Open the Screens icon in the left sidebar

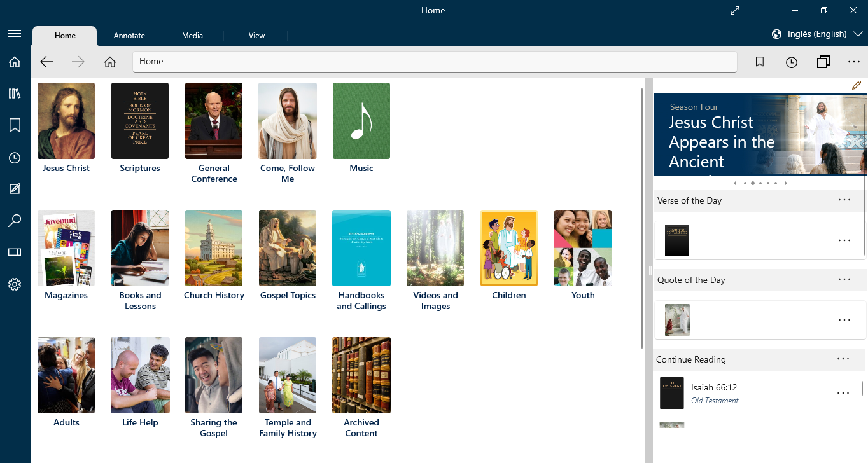(x=15, y=252)
